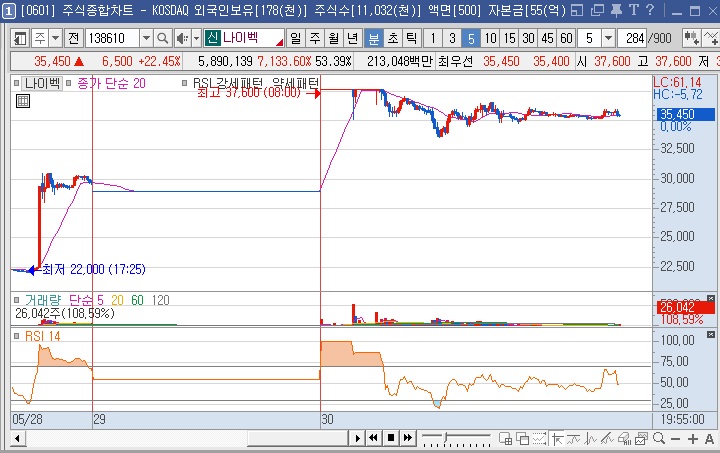Click the pin window icon in title bar
Viewport: 720px width, 453px height.
coord(616,10)
